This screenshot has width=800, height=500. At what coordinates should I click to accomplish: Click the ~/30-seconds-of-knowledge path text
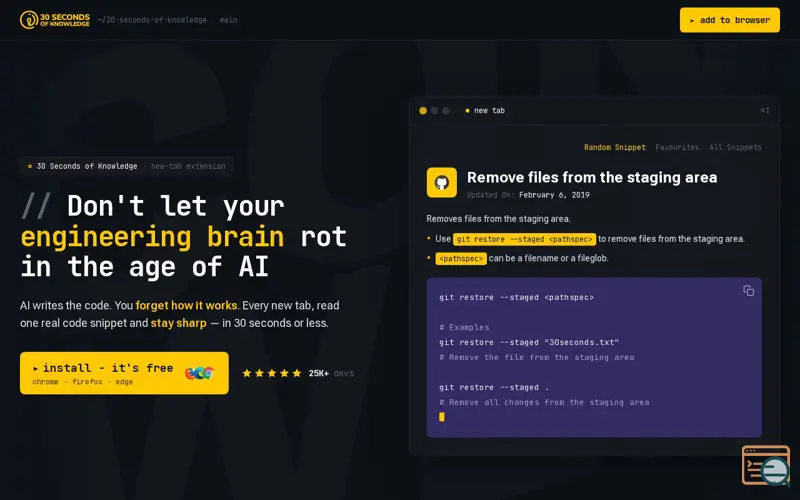152,20
